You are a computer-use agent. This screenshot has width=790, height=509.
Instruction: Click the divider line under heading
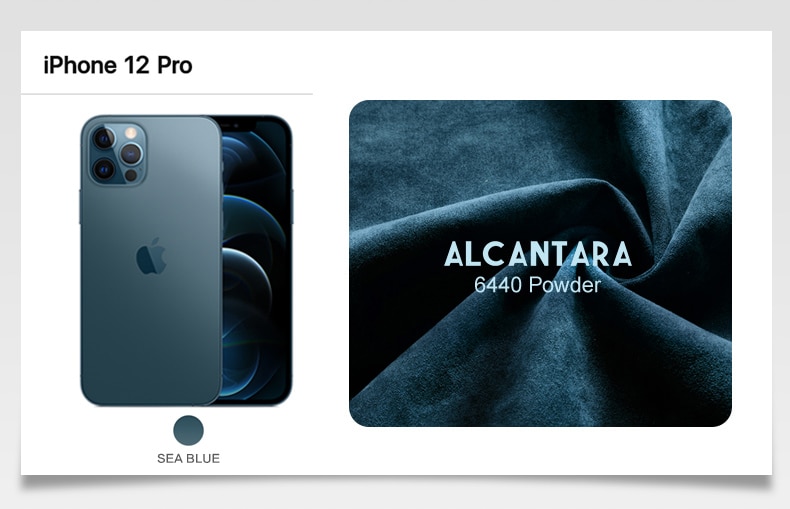167,94
